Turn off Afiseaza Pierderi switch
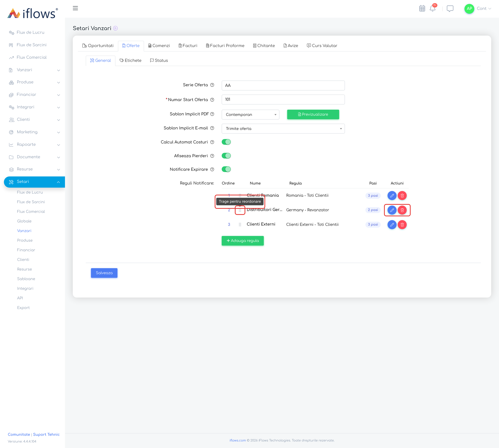Image resolution: width=499 pixels, height=448 pixels. coord(226,156)
